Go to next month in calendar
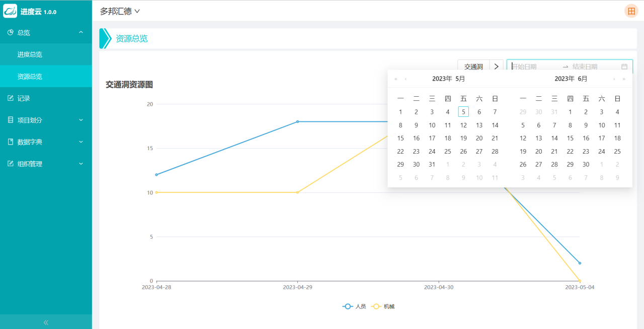 pos(614,79)
